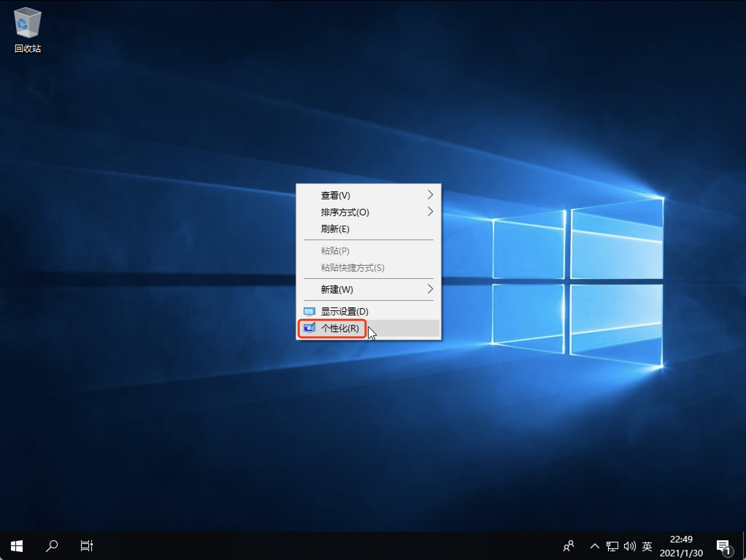Open the 查看(V) submenu
The width and height of the screenshot is (746, 560).
tap(368, 195)
